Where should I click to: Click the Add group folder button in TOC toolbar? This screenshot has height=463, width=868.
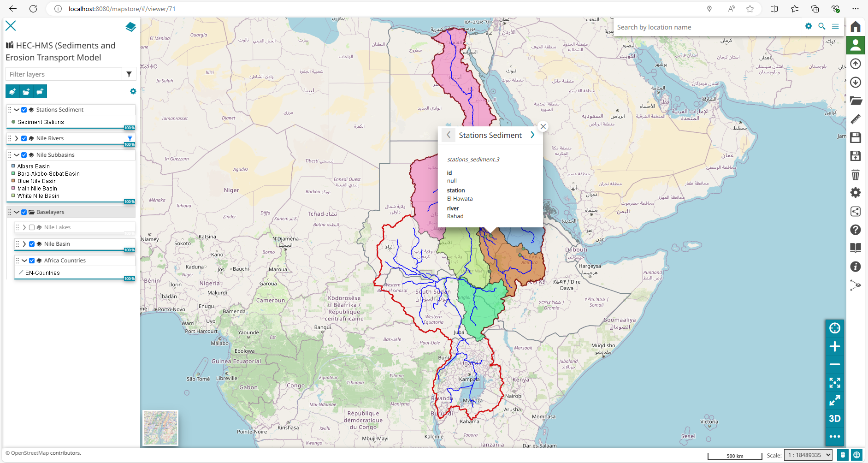(x=26, y=91)
